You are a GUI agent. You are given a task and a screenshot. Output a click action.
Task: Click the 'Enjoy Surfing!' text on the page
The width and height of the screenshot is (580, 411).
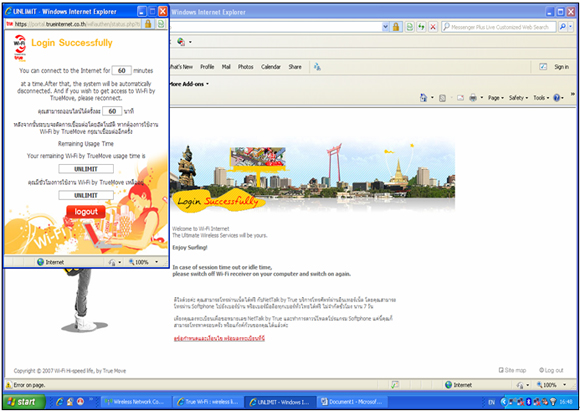pyautogui.click(x=190, y=247)
